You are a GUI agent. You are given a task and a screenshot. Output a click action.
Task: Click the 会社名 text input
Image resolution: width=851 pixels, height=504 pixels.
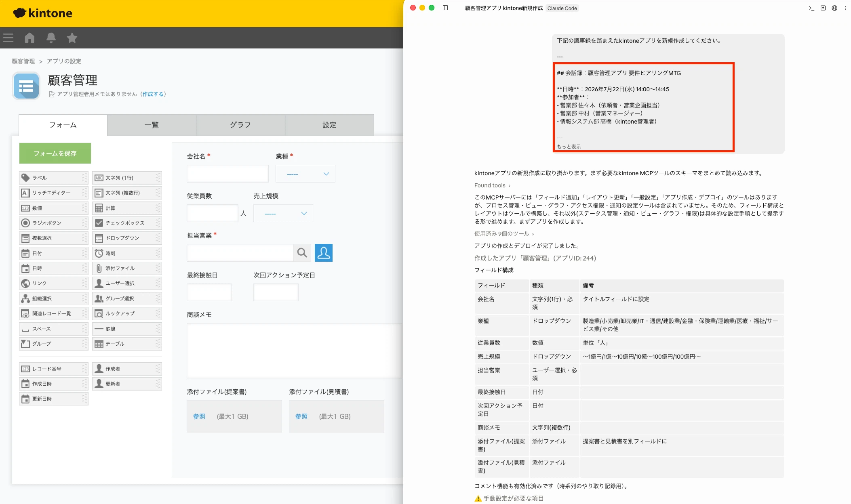pyautogui.click(x=227, y=174)
